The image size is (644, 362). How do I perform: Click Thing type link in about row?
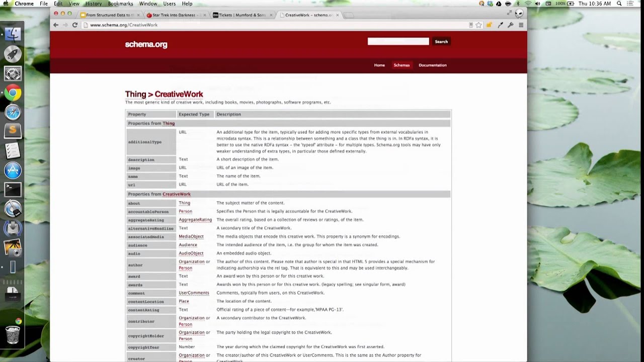[184, 203]
